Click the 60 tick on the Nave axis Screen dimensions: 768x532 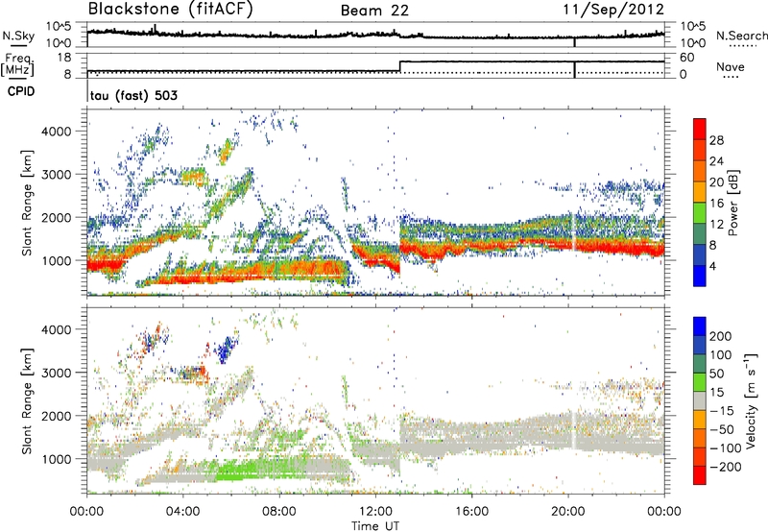coord(687,58)
